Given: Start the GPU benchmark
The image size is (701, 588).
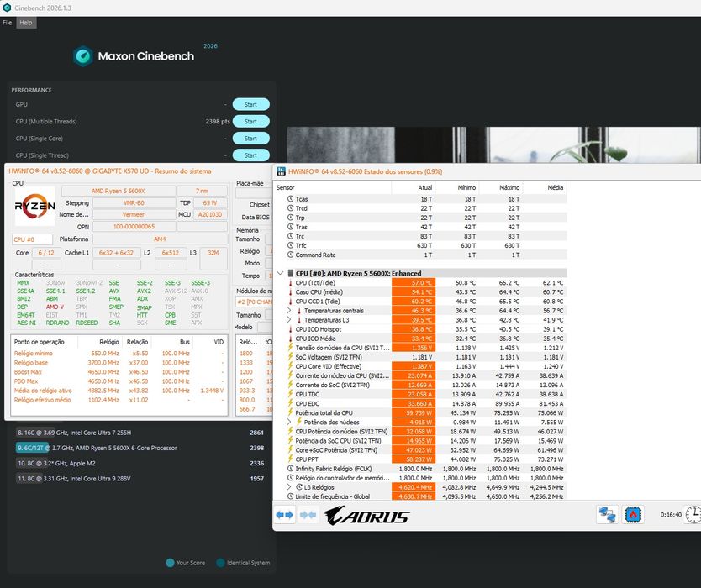Looking at the screenshot, I should [250, 104].
